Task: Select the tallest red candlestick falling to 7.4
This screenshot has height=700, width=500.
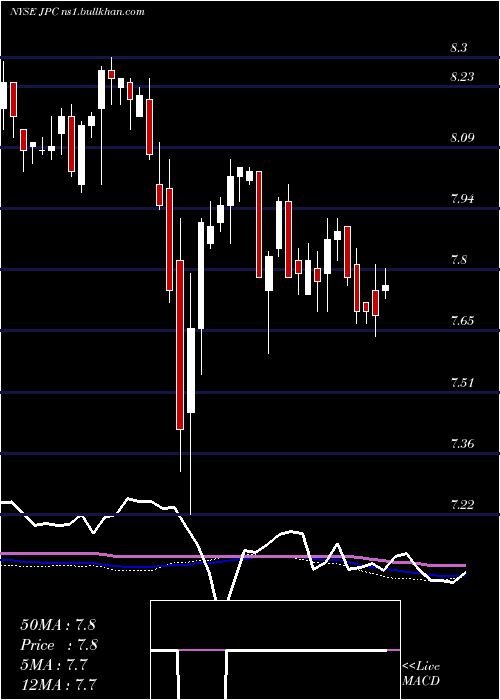Action: pyautogui.click(x=180, y=345)
